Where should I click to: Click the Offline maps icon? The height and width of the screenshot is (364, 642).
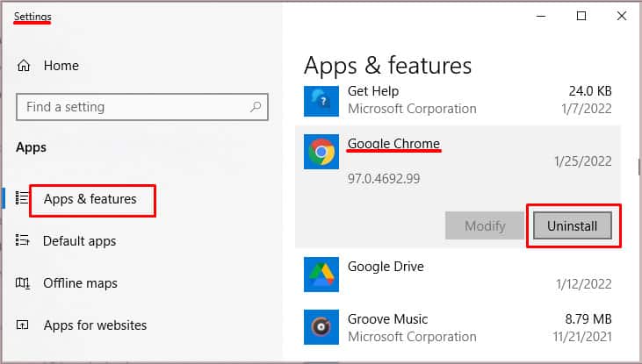(x=22, y=282)
